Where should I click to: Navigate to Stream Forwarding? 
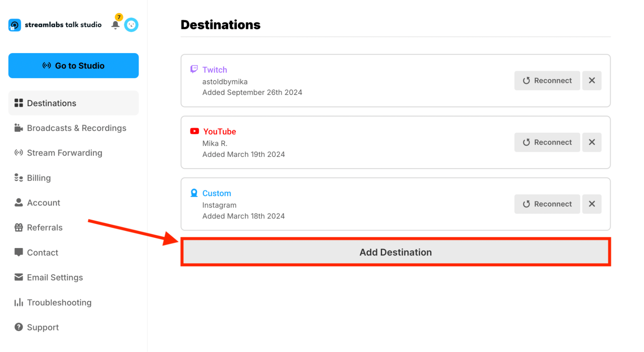point(64,153)
